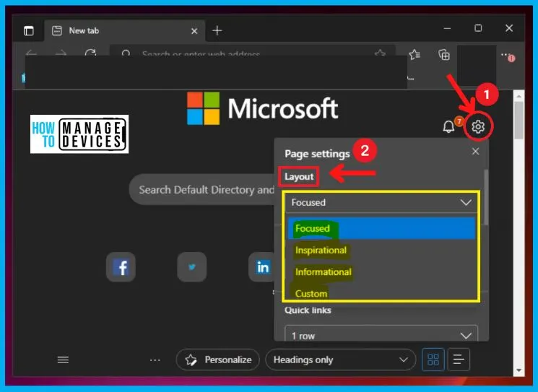This screenshot has height=392, width=538.
Task: Expand the Quick links 1 row dropdown
Action: pyautogui.click(x=381, y=334)
